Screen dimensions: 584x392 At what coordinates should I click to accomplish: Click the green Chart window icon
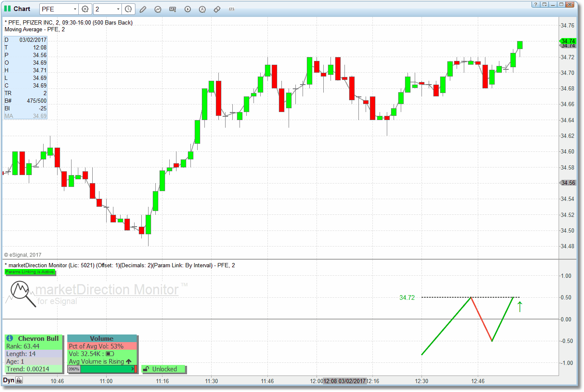coord(7,8)
